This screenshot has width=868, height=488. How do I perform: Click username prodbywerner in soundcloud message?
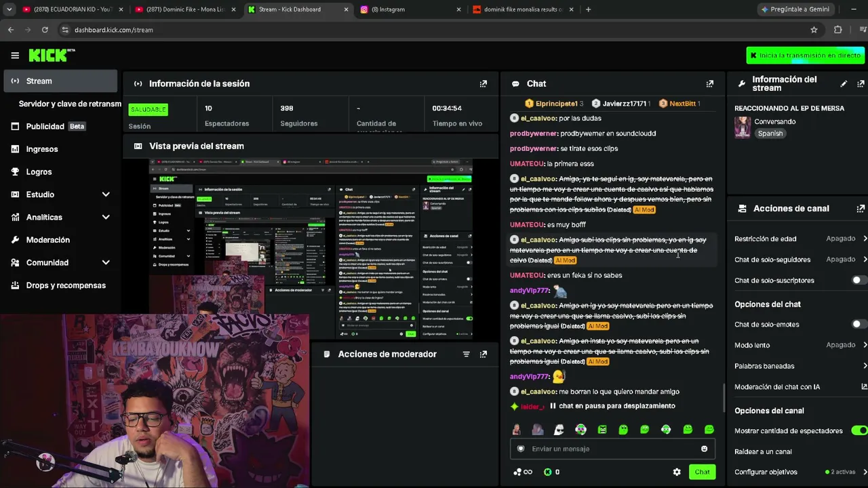click(x=533, y=134)
